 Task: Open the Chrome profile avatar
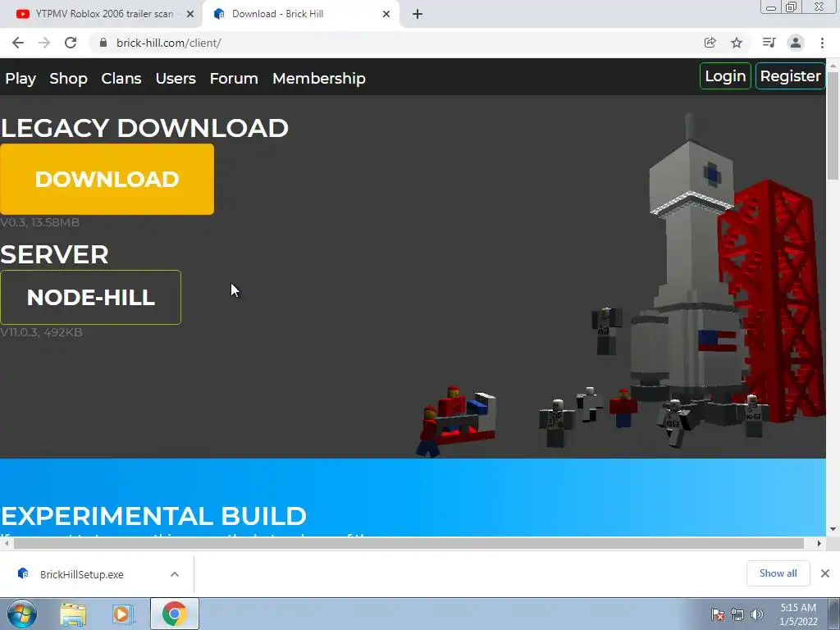796,43
